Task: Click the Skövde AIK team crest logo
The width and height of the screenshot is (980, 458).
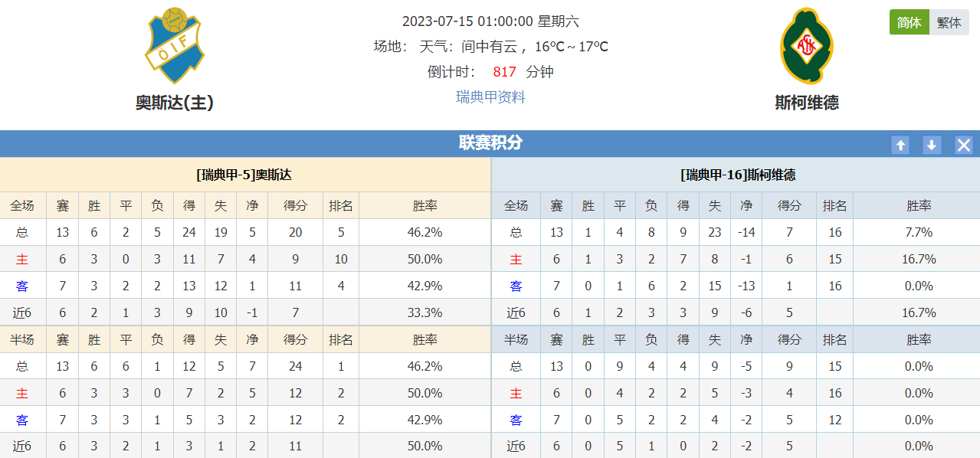Action: coord(807,46)
